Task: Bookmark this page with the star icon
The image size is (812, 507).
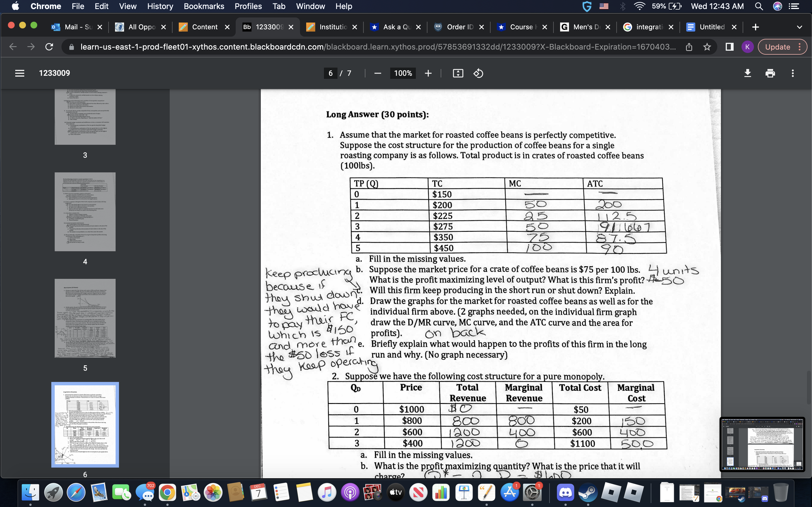Action: coord(707,47)
